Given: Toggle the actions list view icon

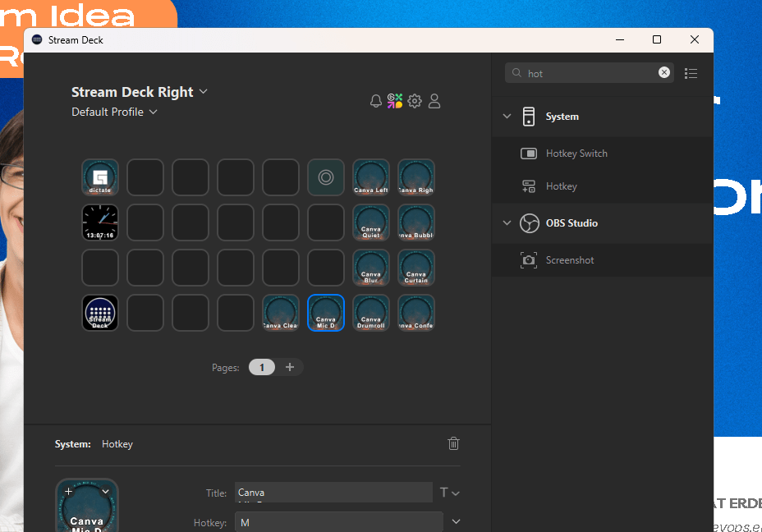Looking at the screenshot, I should click(x=691, y=73).
